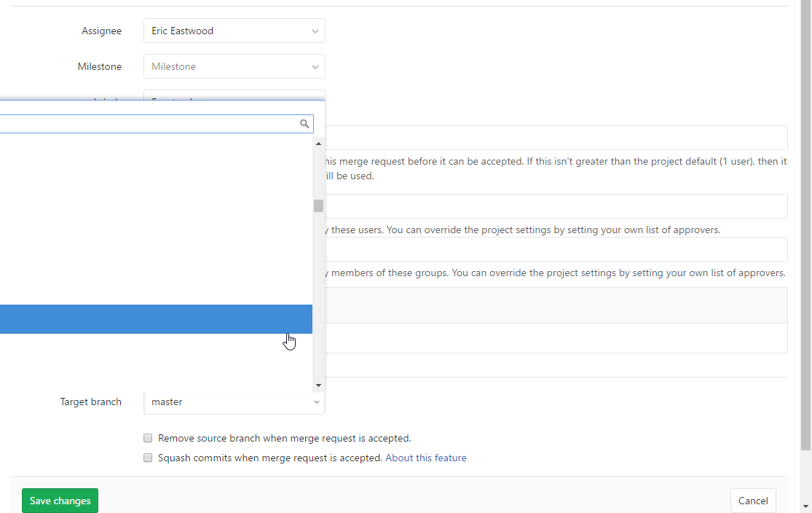Click the dropdown list scrollbar thumb
Image resolution: width=812 pixels, height=513 pixels.
(x=318, y=205)
